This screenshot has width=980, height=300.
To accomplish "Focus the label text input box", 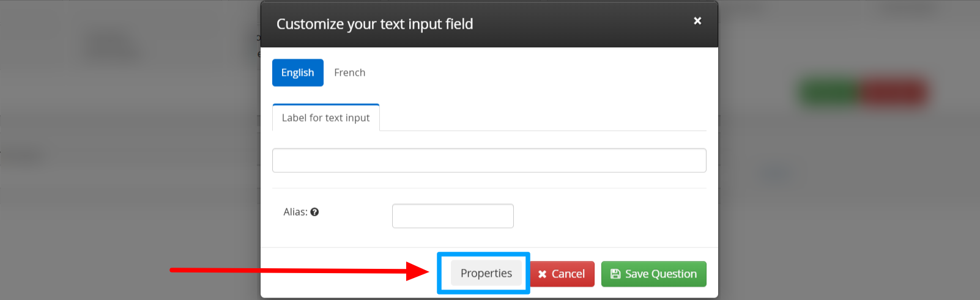I will tap(489, 161).
